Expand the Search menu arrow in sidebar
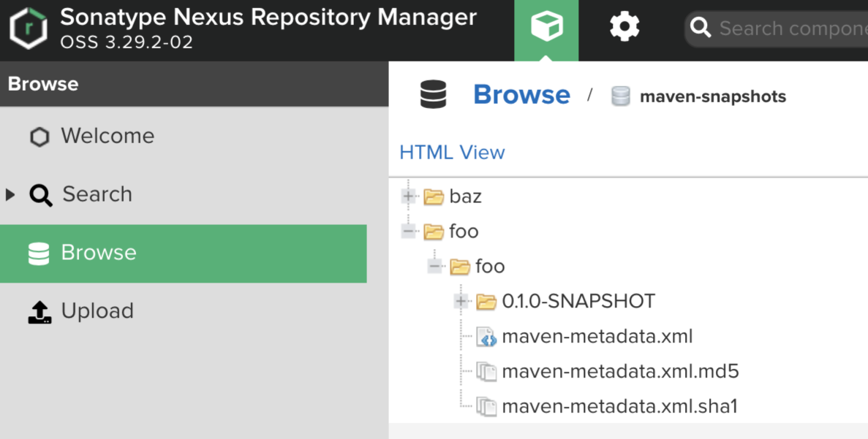The height and width of the screenshot is (439, 868). coord(10,194)
